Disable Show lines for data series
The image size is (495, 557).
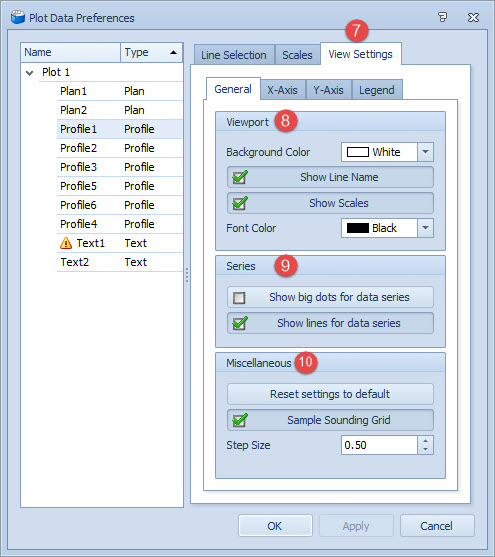point(240,323)
